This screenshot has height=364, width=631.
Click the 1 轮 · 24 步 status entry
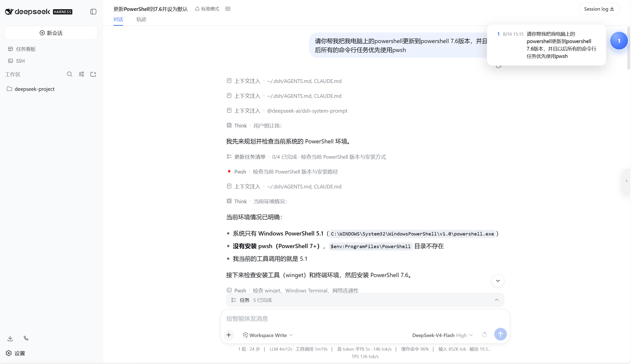click(x=249, y=349)
